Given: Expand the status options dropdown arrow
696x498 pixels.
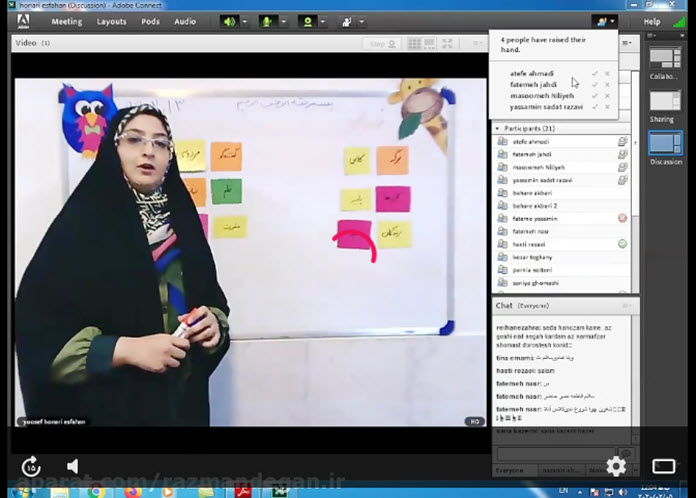Looking at the screenshot, I should [362, 21].
